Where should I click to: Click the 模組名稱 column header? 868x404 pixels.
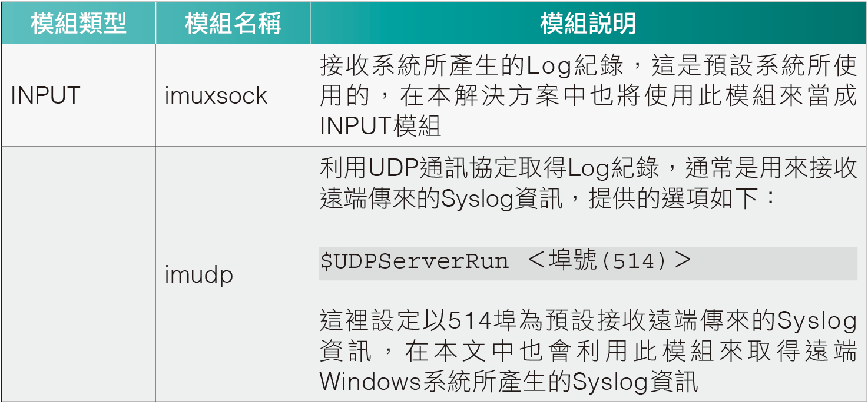233,23
